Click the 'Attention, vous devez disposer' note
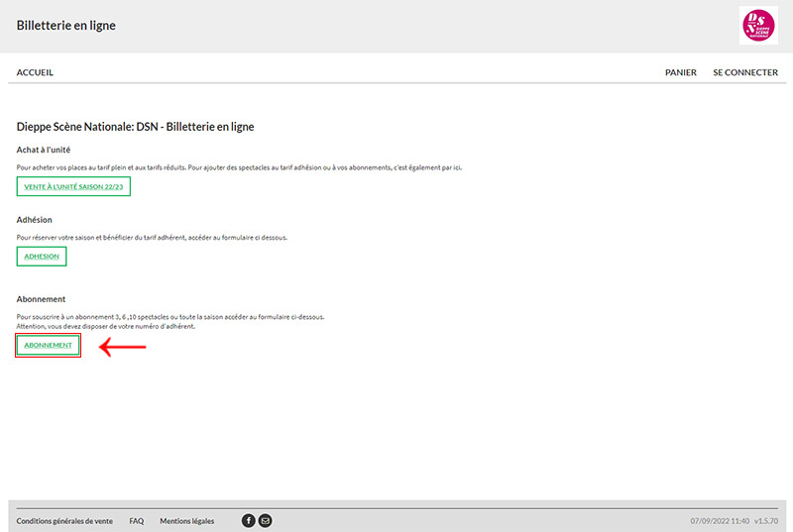Screen dimensions: 793x532 click(106, 326)
